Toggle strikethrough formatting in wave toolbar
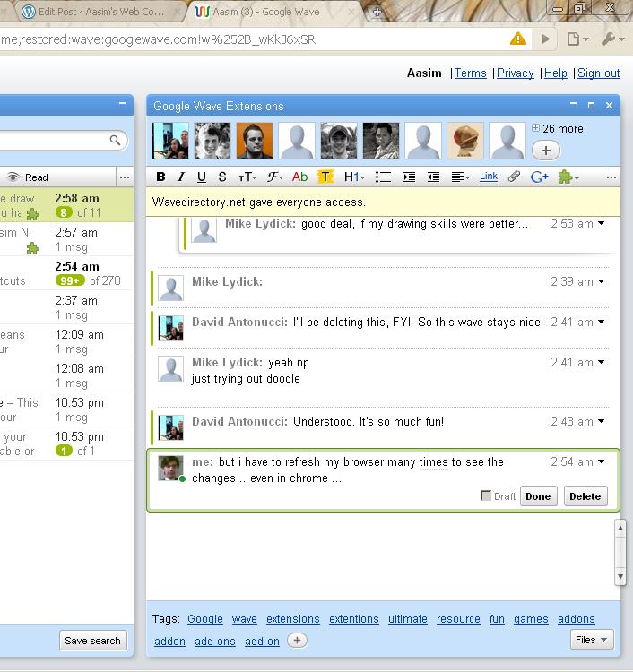The width and height of the screenshot is (633, 672). pos(222,177)
